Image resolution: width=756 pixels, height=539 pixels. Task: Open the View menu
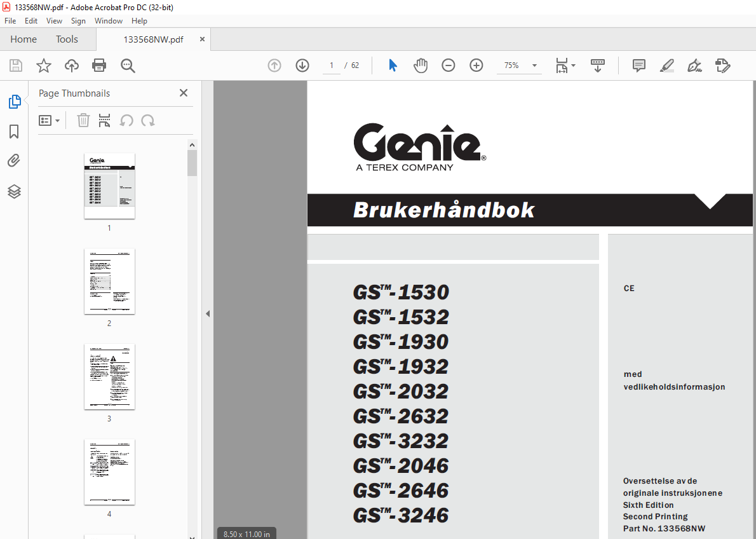[x=54, y=21]
